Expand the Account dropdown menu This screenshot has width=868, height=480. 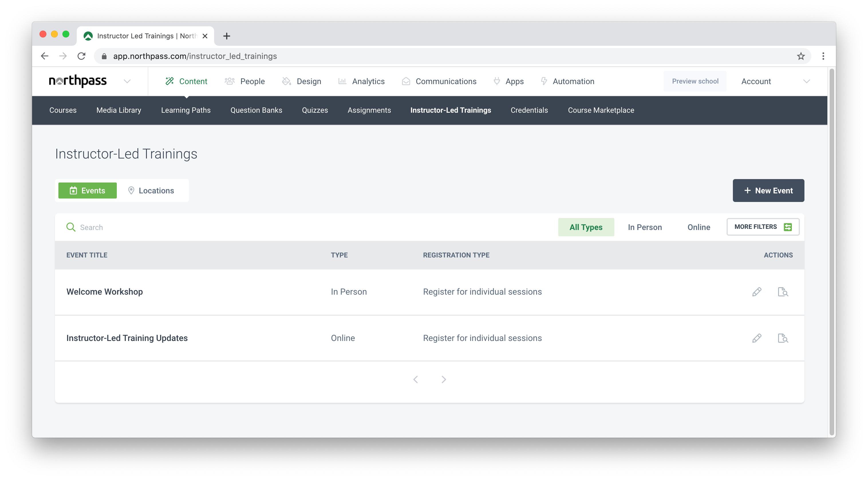[x=806, y=82]
